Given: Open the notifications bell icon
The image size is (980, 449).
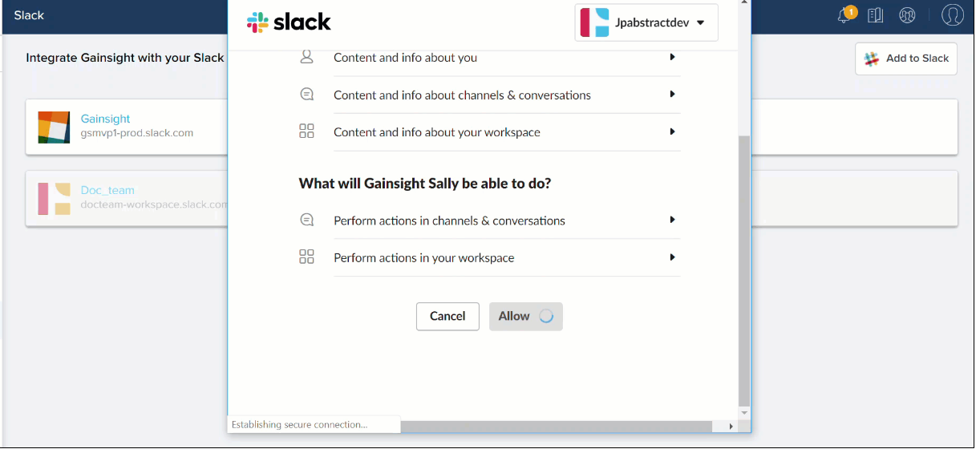Looking at the screenshot, I should point(844,15).
